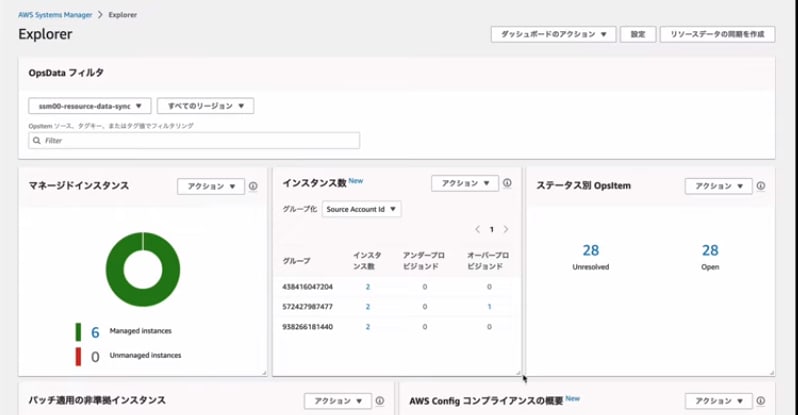798x415 pixels.
Task: Click the New badge beside AWS Config title
Action: pyautogui.click(x=573, y=398)
